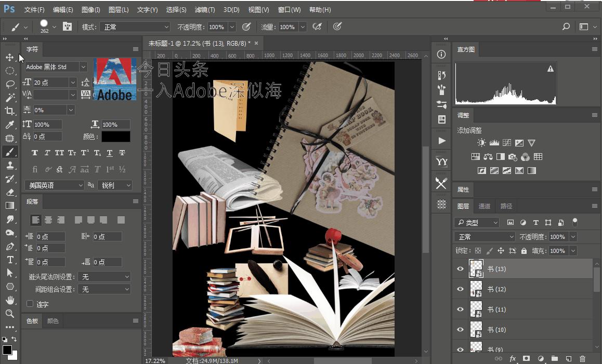Toggle visibility of layer 书 (11)

(x=460, y=309)
